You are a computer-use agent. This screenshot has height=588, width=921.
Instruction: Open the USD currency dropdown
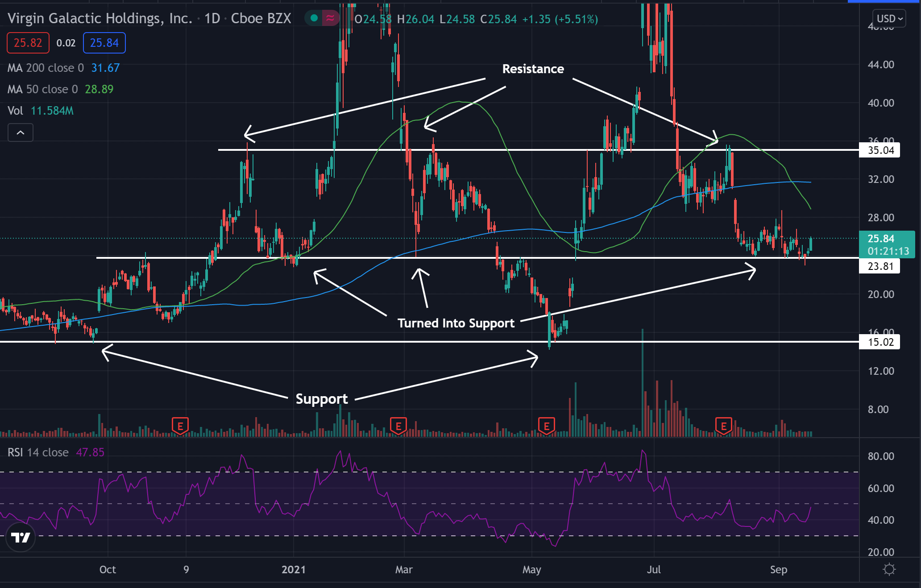pos(889,19)
